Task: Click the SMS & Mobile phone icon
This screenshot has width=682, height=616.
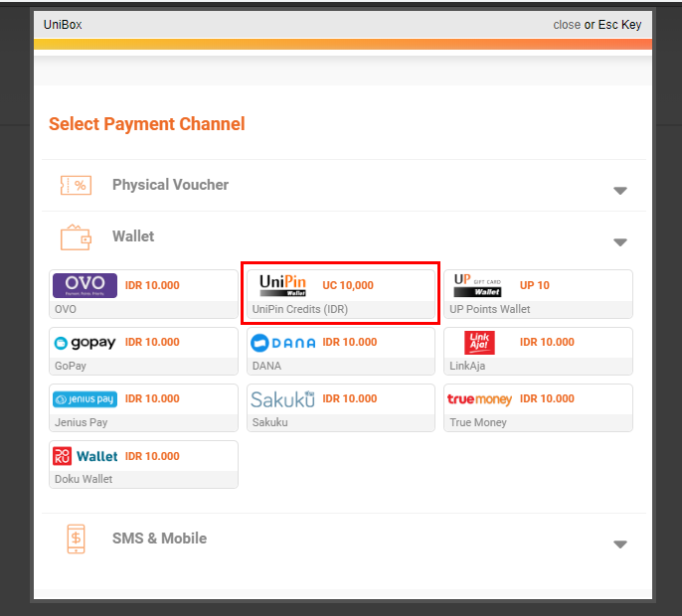Action: click(76, 539)
